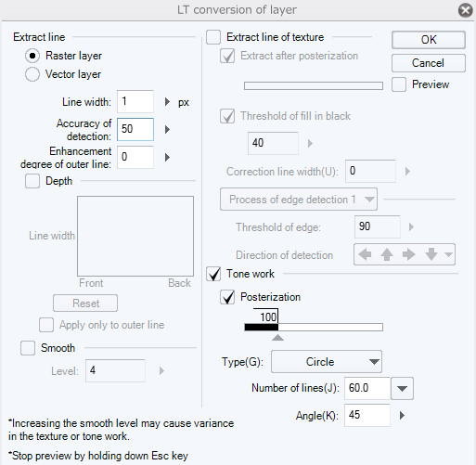Click the Line width slider arrow

pos(167,102)
